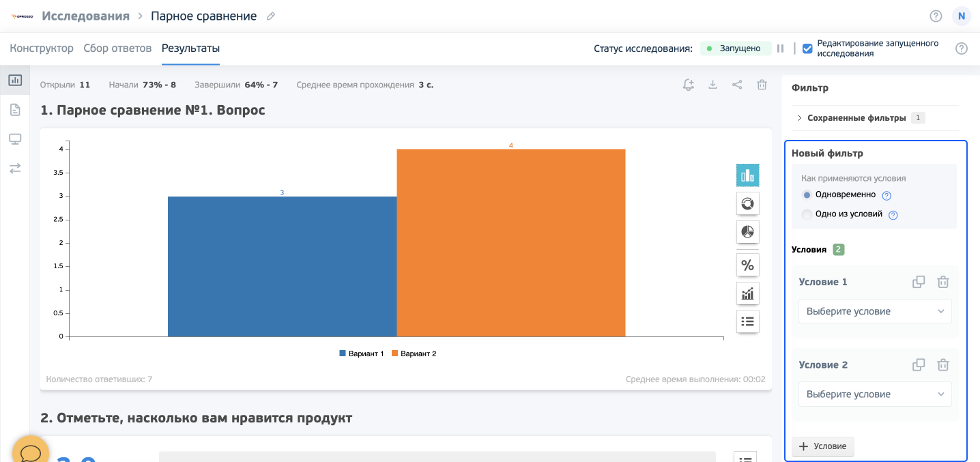The image size is (980, 462).
Task: Open monitor icon in left sidebar
Action: click(x=15, y=139)
